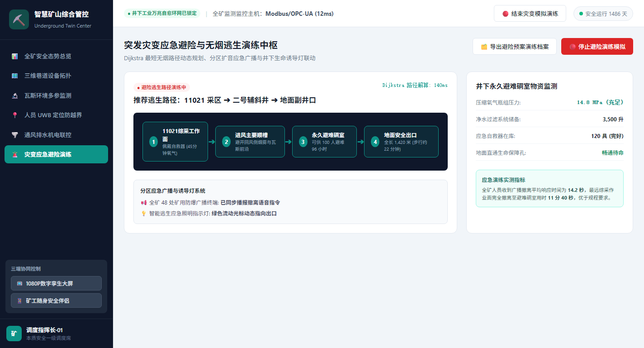Click 压缩氧气瓶组压力 label
Screen dimensions: 644x348
click(x=498, y=103)
